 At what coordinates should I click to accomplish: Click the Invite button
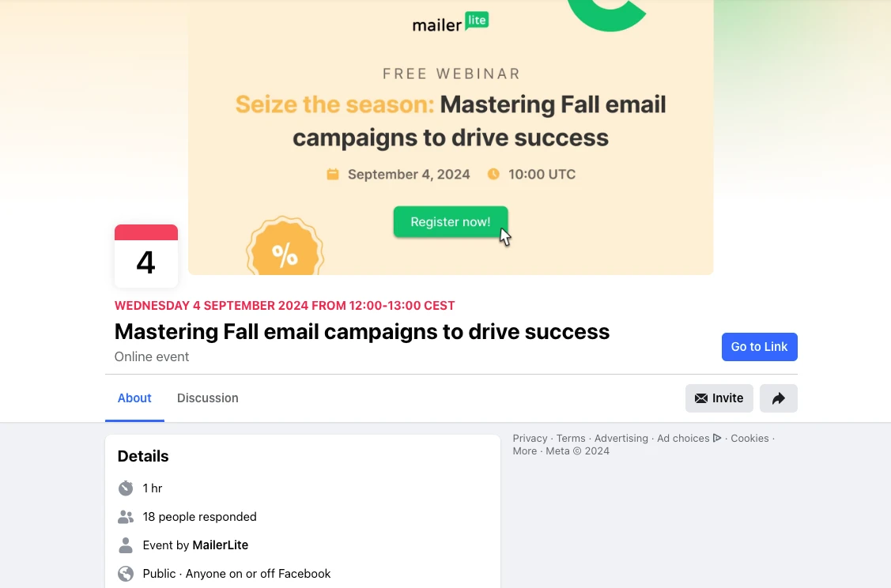(719, 398)
